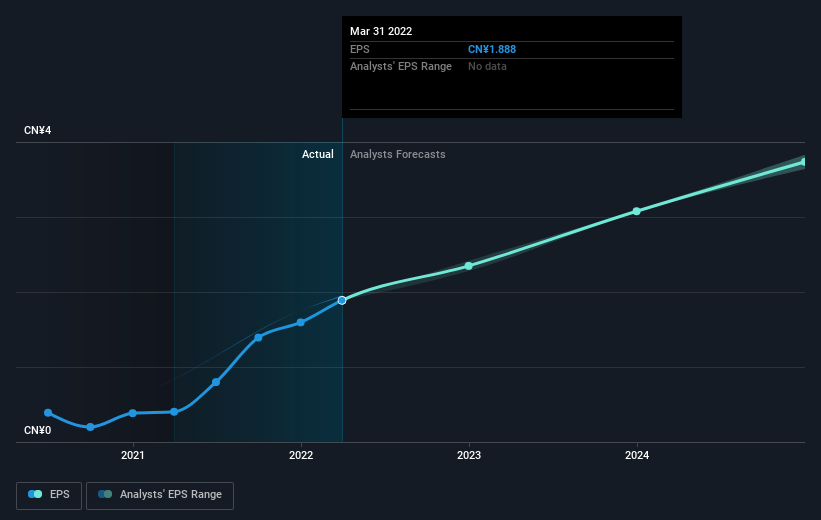Select the 2023 forecast data point
This screenshot has width=821, height=520.
[x=468, y=266]
